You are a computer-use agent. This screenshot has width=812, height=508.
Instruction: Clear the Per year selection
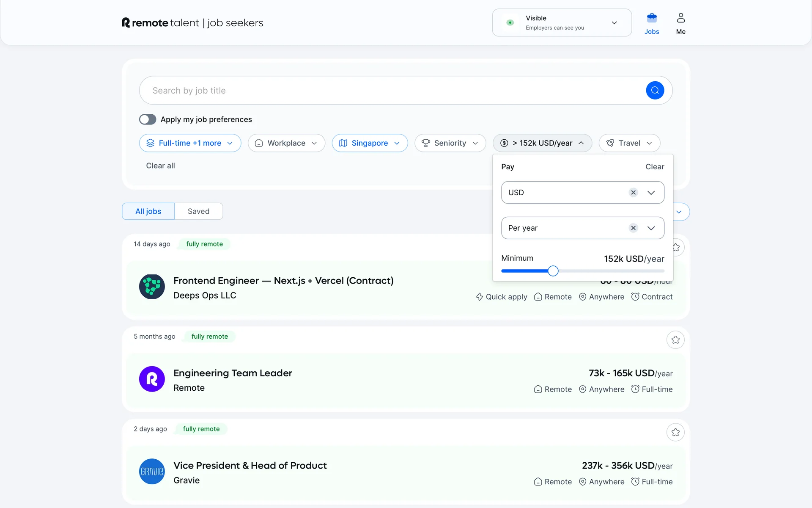pyautogui.click(x=633, y=228)
